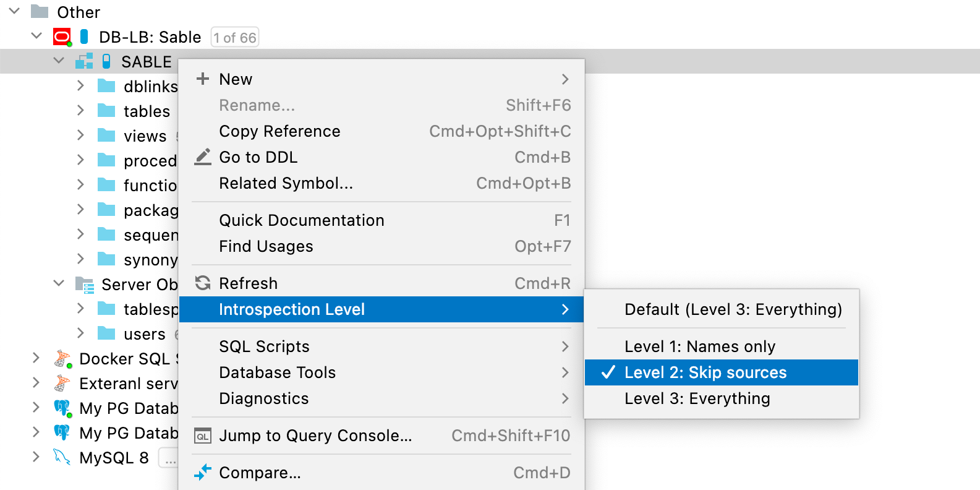Screen dimensions: 980x490
Task: Select the views folder in tree
Action: point(145,136)
